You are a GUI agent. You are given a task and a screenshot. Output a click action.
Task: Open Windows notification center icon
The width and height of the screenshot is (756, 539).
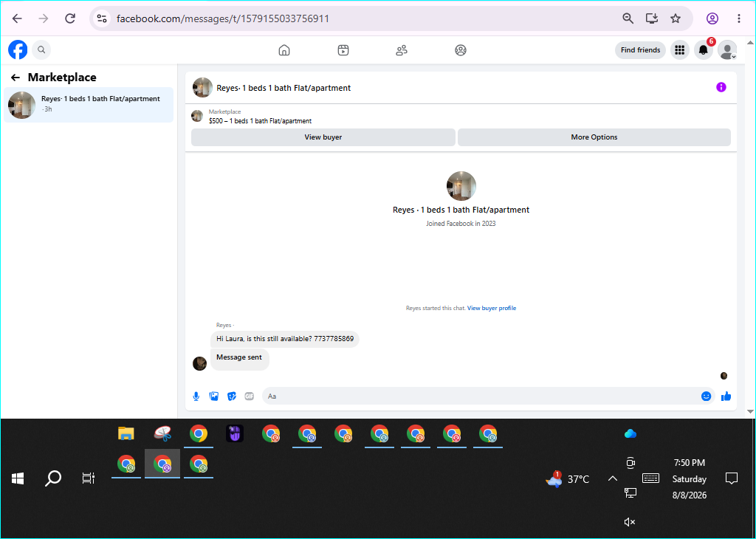click(x=732, y=478)
